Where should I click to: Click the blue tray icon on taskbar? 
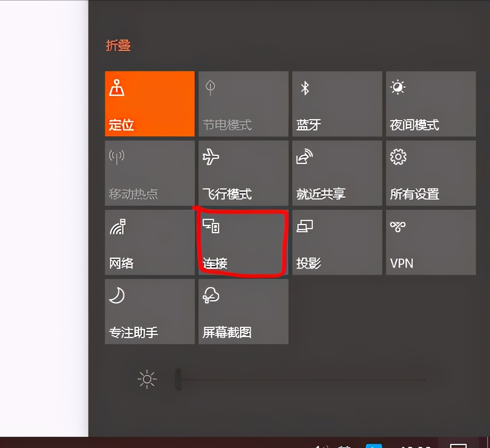374,446
